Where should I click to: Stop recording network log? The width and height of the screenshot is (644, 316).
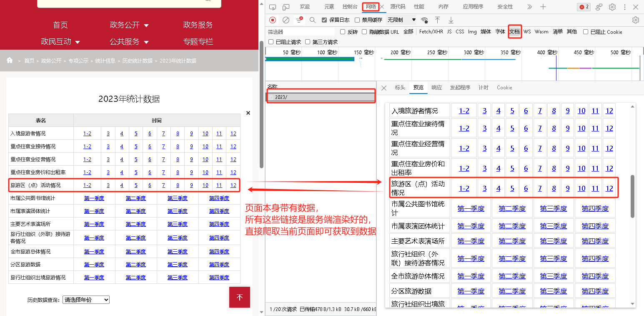pyautogui.click(x=273, y=20)
